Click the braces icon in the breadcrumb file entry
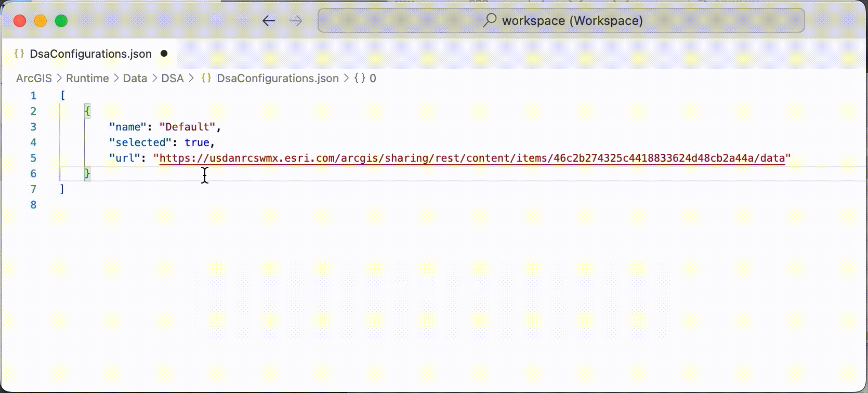 206,78
